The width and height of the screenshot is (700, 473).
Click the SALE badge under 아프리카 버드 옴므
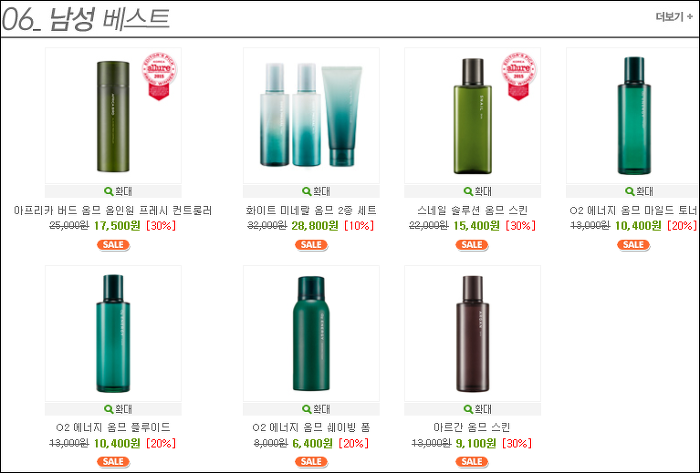(113, 245)
